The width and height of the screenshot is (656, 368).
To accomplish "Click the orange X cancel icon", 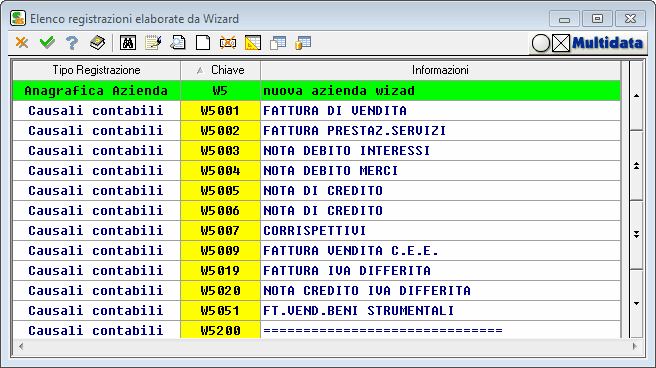I will pos(22,43).
